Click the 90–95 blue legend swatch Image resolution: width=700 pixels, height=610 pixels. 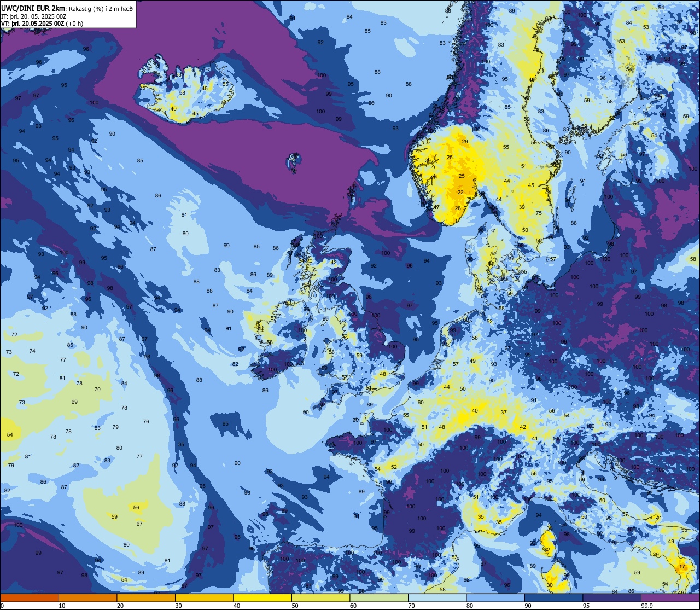coord(553,597)
